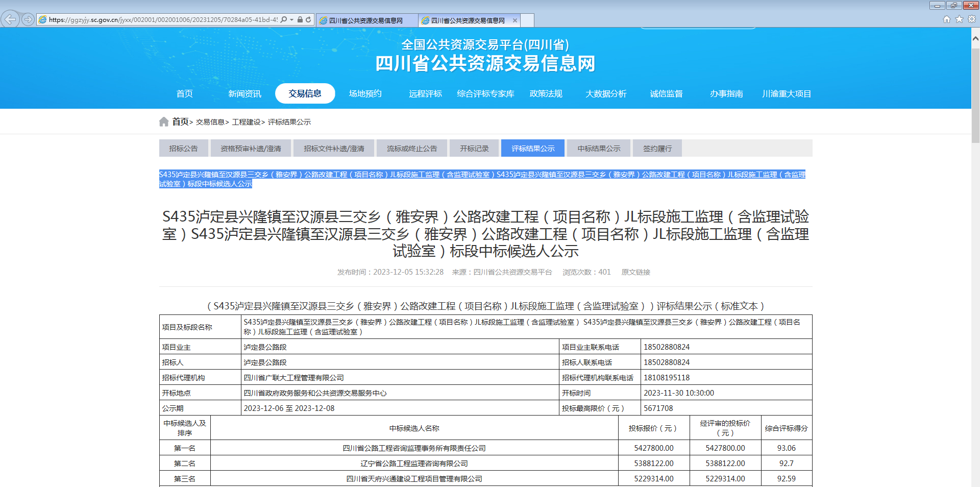Follow the 交易信息 breadcrumb link
This screenshot has height=487, width=980.
tap(210, 122)
